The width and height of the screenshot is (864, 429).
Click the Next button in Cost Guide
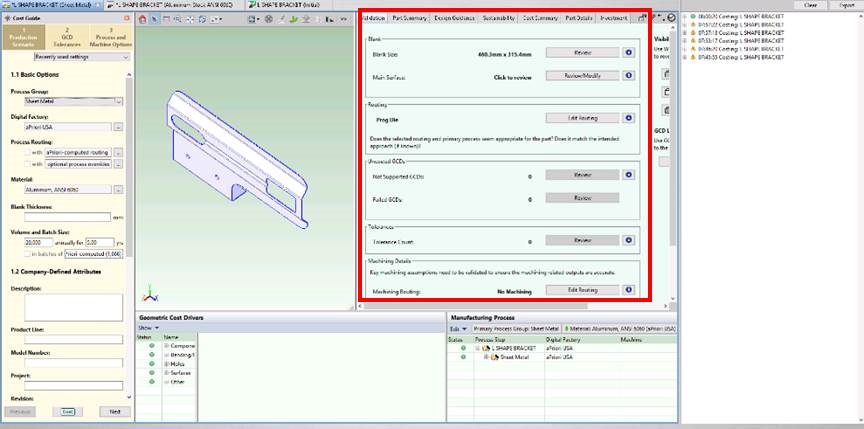click(115, 411)
